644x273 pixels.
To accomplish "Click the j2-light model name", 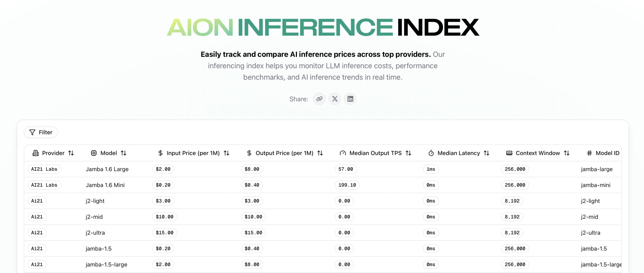I will point(95,201).
